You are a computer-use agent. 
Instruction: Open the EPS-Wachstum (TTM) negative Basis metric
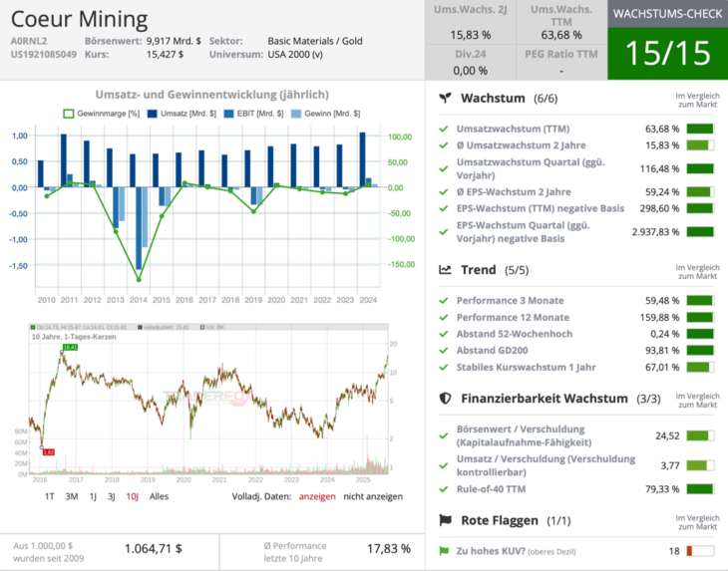tap(540, 208)
